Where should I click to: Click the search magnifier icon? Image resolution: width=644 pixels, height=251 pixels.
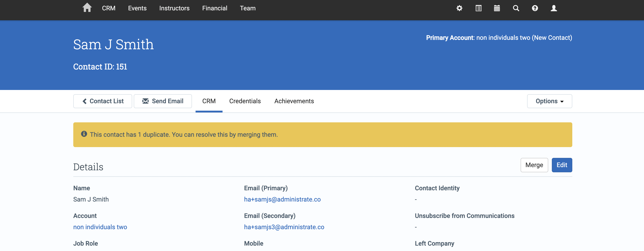[x=516, y=8]
